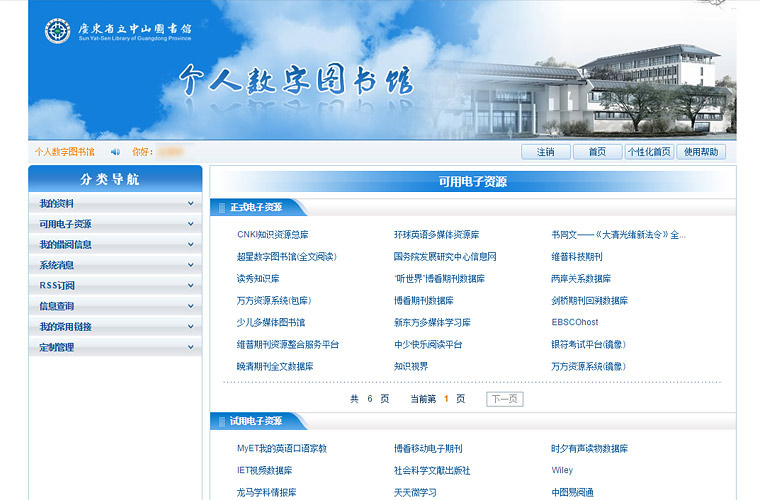Image resolution: width=760 pixels, height=500 pixels.
Task: Open 国务院发展研究中心信息网 link
Action: (445, 257)
